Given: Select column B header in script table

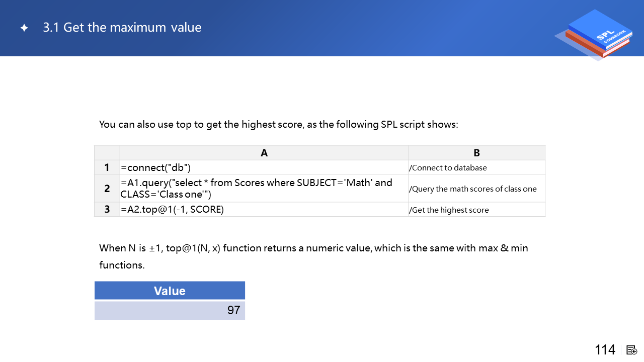Looking at the screenshot, I should [x=476, y=153].
